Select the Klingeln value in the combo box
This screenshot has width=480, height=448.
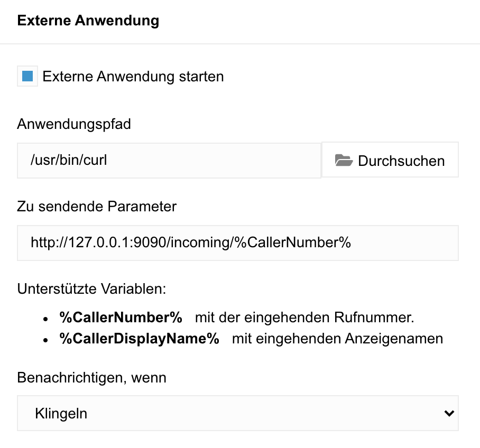[x=61, y=414]
